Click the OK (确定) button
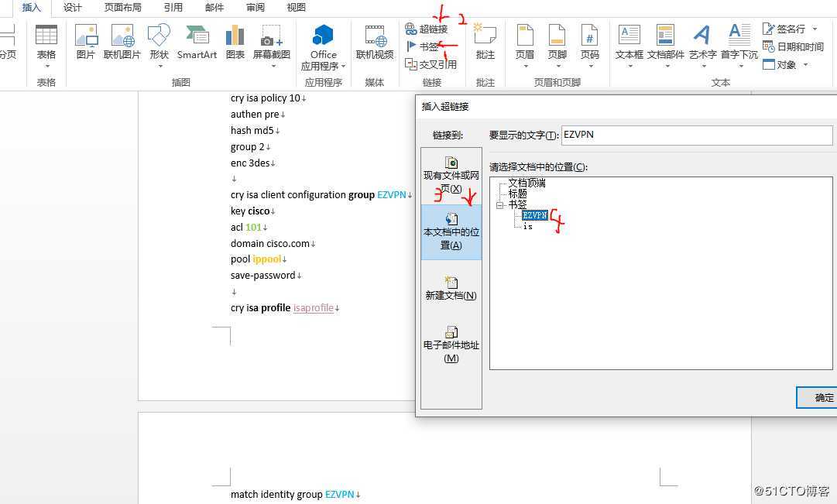The width and height of the screenshot is (837, 504). coord(817,398)
